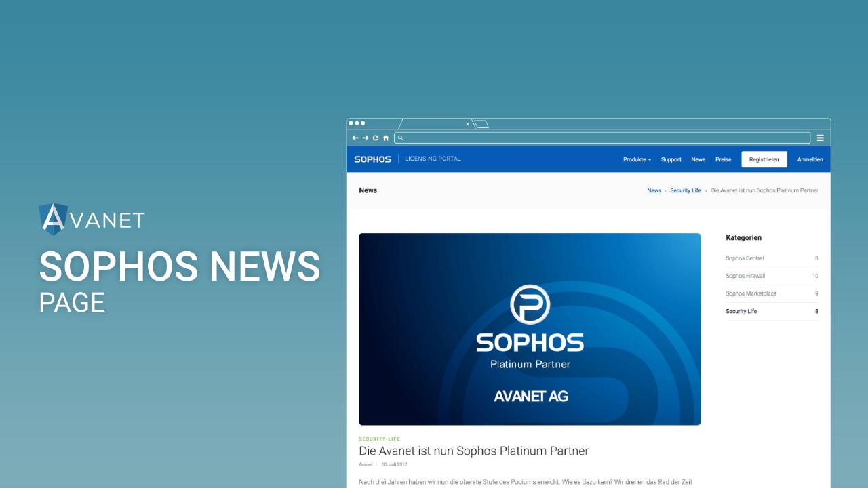Screen dimensions: 868x488
Task: Select Support in the navigation bar
Action: (x=671, y=159)
